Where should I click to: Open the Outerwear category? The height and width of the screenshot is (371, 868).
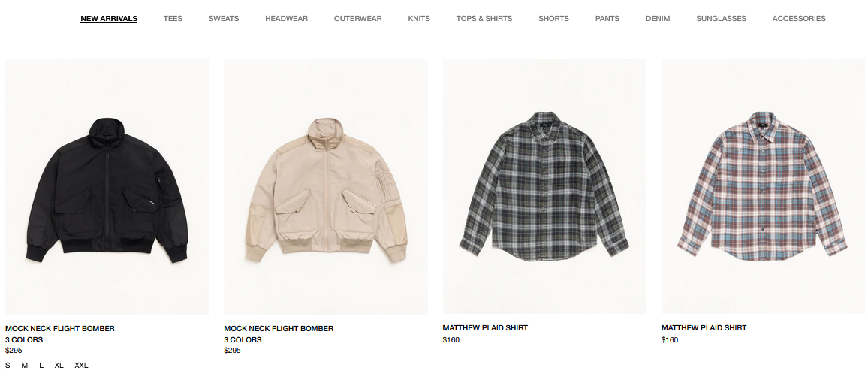[x=357, y=18]
